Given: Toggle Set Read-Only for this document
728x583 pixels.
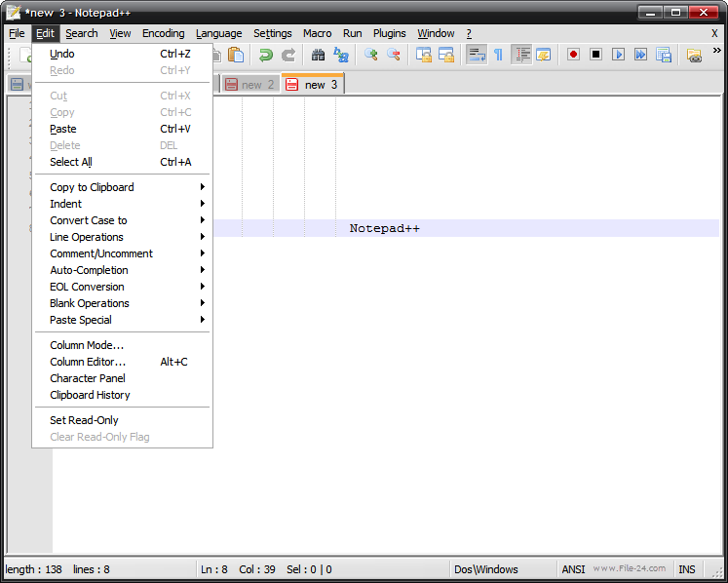Looking at the screenshot, I should [x=122, y=420].
